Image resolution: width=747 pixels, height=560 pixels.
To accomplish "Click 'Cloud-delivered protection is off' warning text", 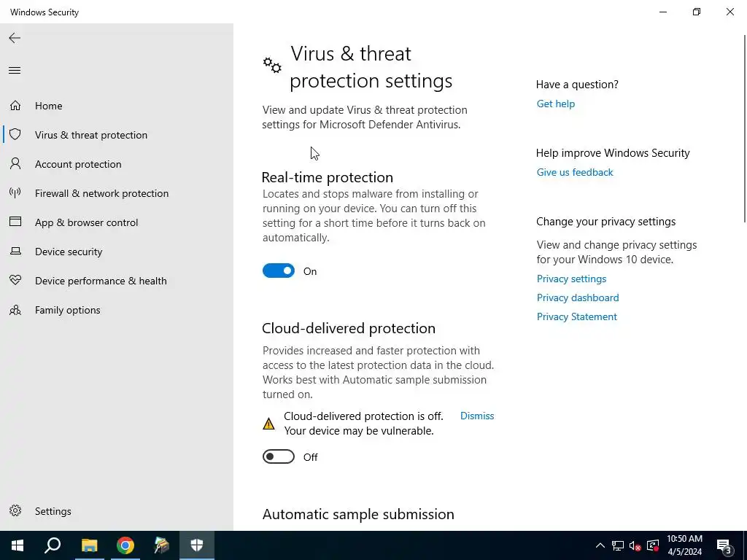I will point(363,416).
